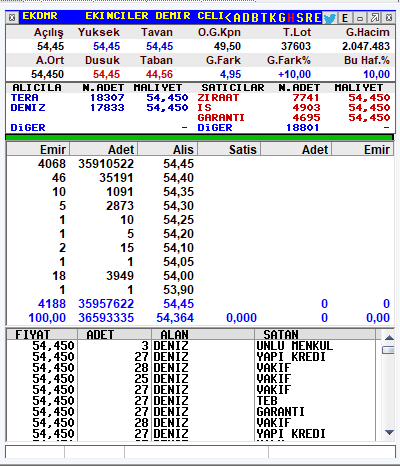
Task: Select the IS seller row
Action: pyautogui.click(x=294, y=108)
